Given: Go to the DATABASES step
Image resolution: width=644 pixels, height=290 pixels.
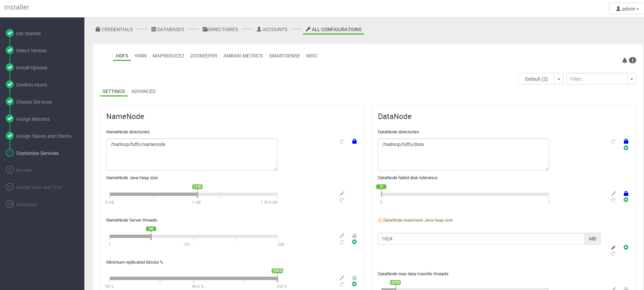Looking at the screenshot, I should coord(167,29).
